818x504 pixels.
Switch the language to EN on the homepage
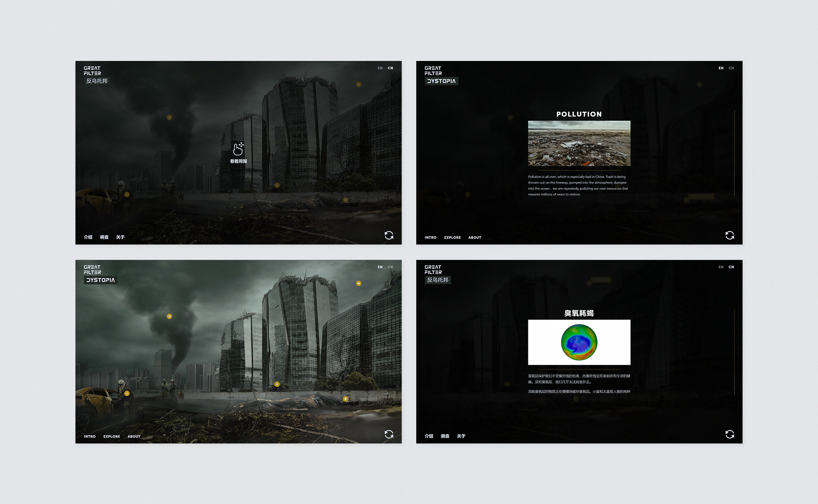click(x=380, y=68)
